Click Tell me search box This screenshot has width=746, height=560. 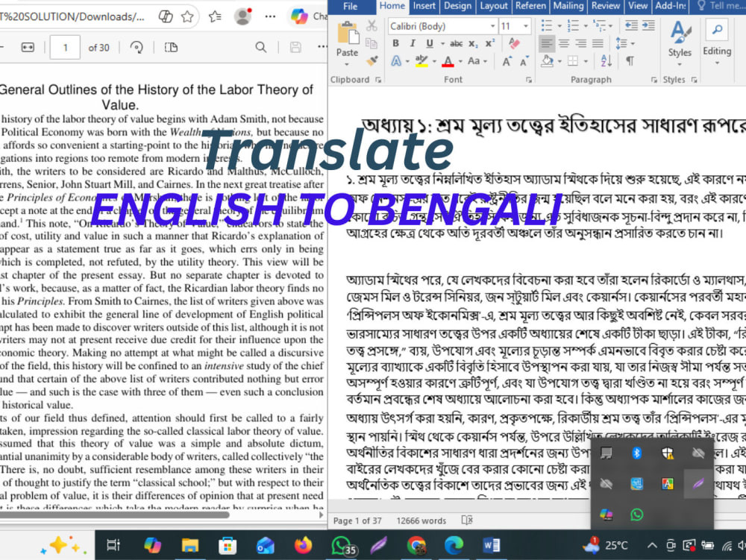coord(721,6)
